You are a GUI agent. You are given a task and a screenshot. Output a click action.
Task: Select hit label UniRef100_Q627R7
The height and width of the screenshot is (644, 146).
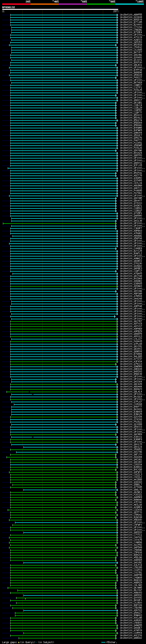(131, 321)
